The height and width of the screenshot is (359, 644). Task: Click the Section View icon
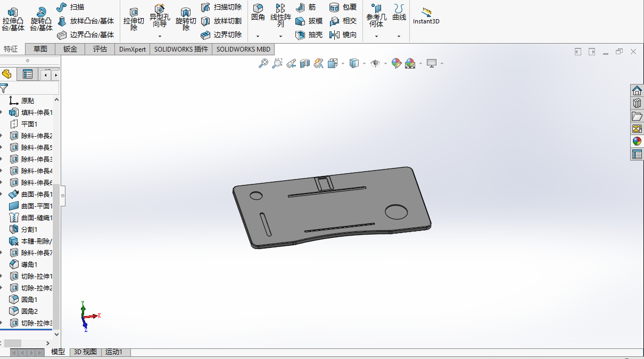click(304, 63)
